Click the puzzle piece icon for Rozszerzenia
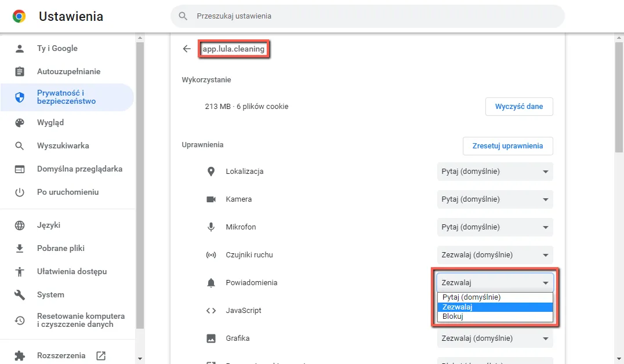 20,356
